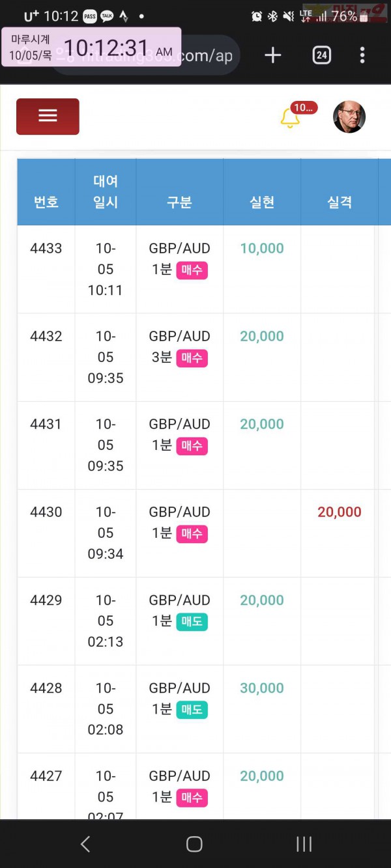391x868 pixels.
Task: Select the 30,000 amount in row 4428
Action: [x=262, y=688]
